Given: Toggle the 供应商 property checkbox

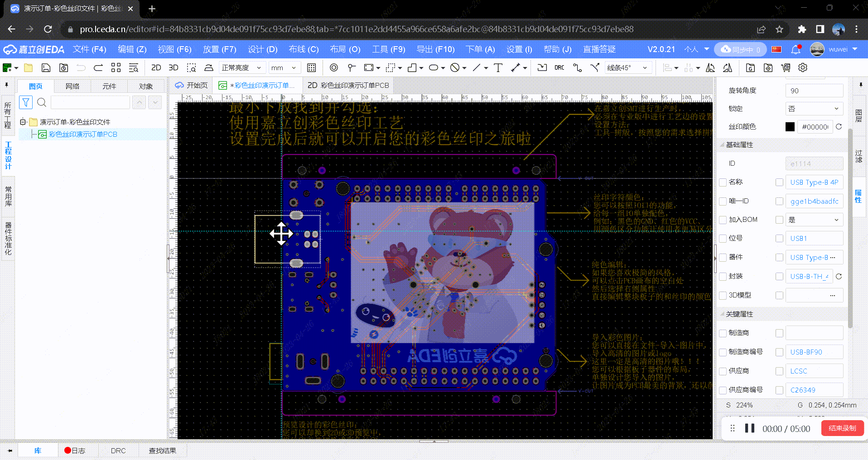Looking at the screenshot, I should tap(723, 371).
